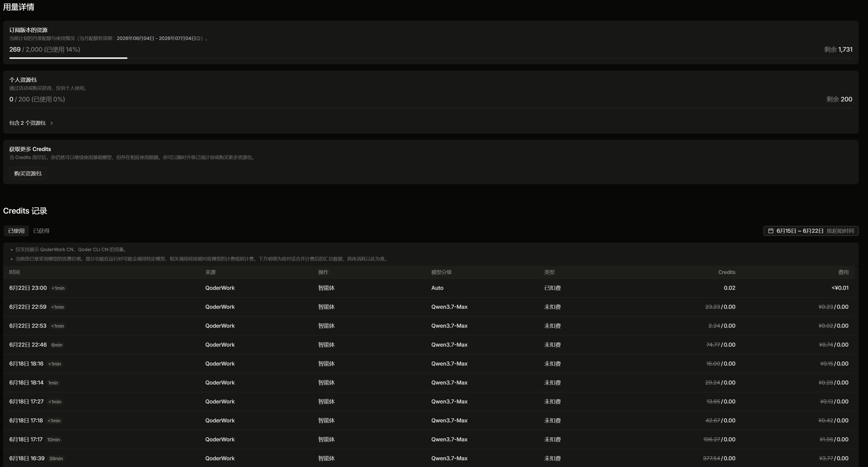The height and width of the screenshot is (467, 868).
Task: Click the 订阅版本的资源 heading
Action: click(28, 30)
